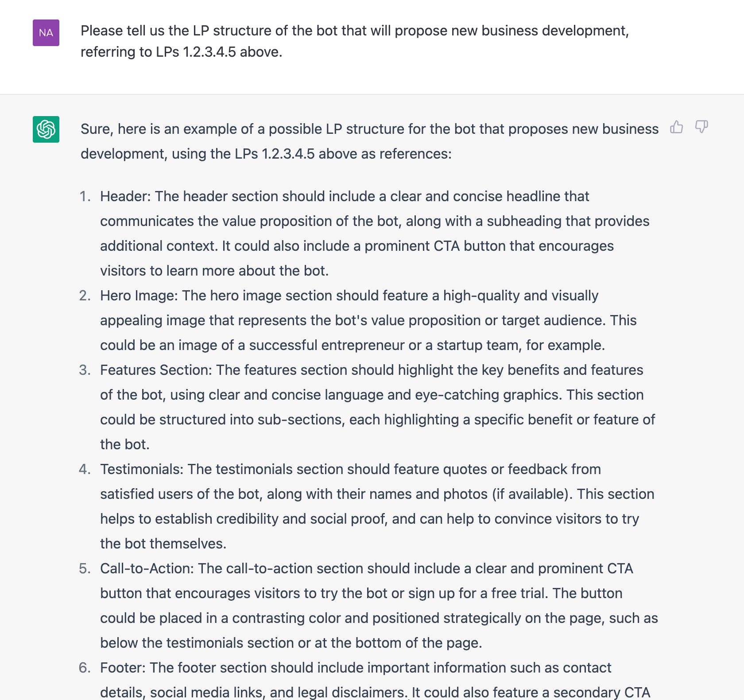Click the 'Header:' list item heading
The height and width of the screenshot is (700, 744).
point(125,196)
